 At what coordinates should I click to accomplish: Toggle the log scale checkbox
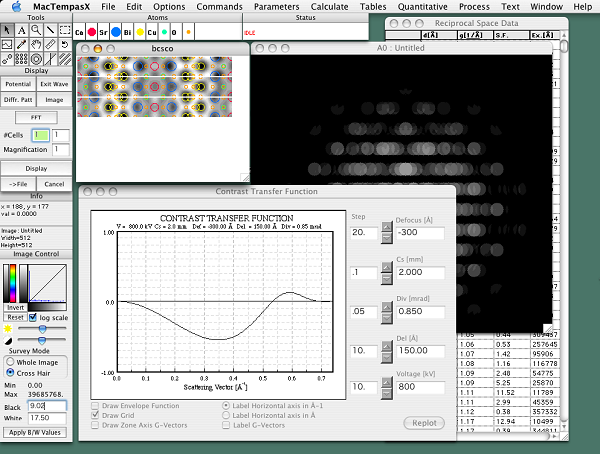click(x=32, y=316)
